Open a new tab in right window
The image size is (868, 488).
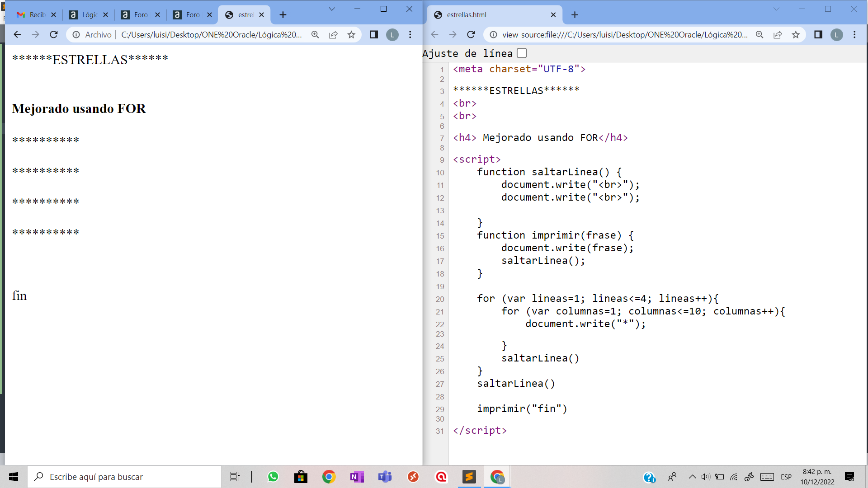click(x=575, y=15)
